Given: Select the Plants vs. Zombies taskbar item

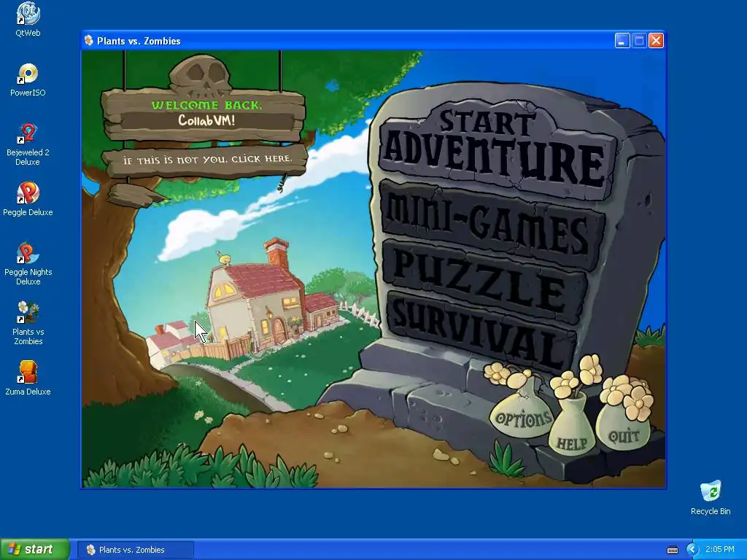Looking at the screenshot, I should click(135, 550).
